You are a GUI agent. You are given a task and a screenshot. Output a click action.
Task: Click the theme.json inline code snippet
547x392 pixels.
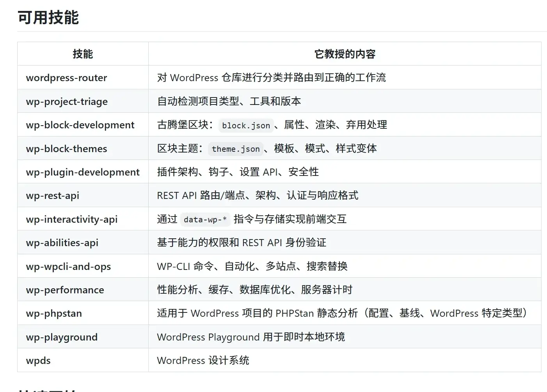[236, 149]
